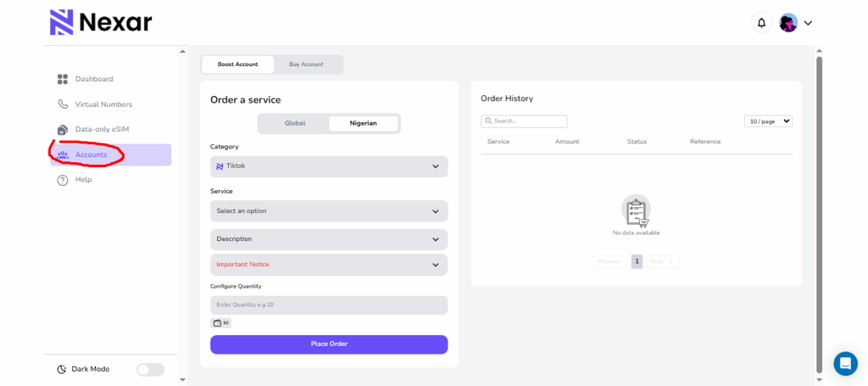
Task: Toggle the Dark Mode switch
Action: [x=150, y=369]
